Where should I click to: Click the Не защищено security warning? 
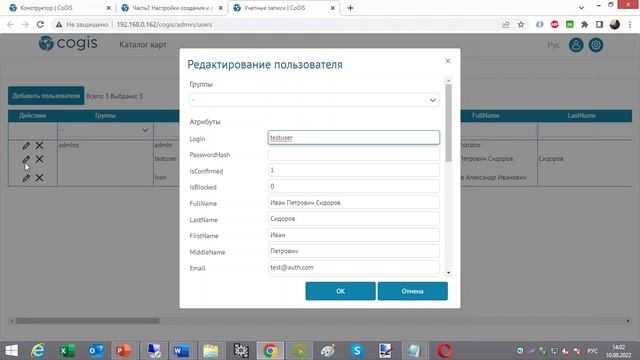[82, 24]
